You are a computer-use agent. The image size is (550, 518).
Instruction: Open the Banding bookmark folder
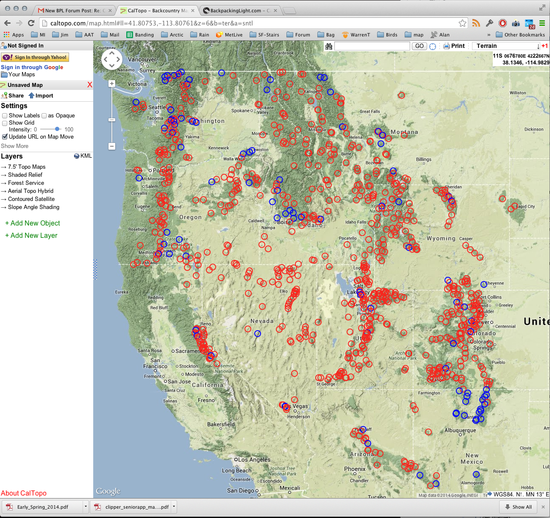(140, 35)
